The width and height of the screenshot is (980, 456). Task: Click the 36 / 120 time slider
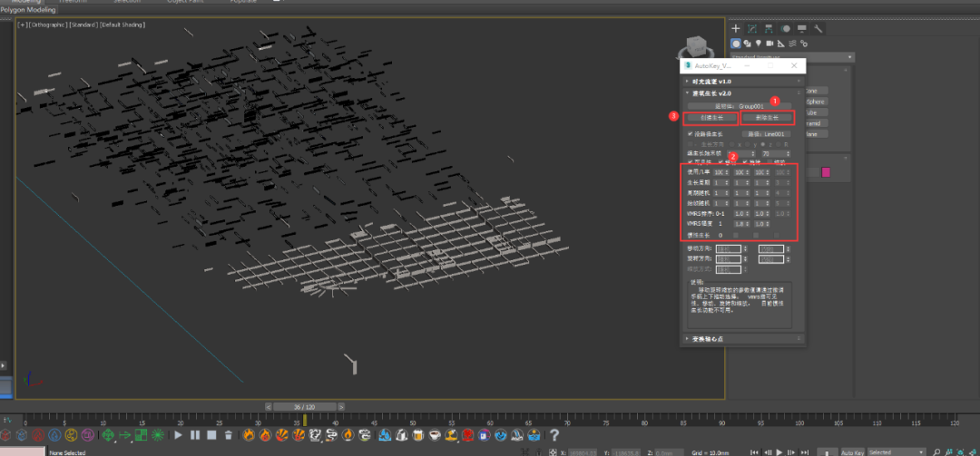(x=306, y=407)
